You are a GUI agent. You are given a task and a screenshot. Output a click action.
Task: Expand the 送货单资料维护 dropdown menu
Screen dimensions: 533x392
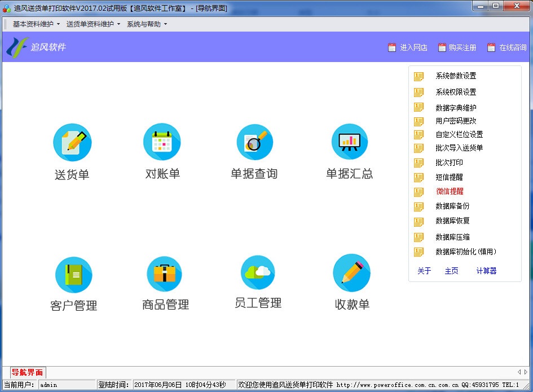(93, 24)
